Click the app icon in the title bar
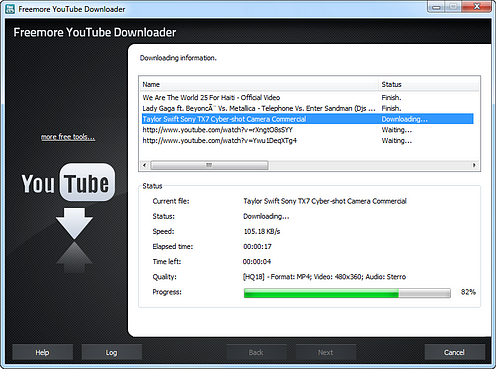Screen dimensions: 496x369 10,9
